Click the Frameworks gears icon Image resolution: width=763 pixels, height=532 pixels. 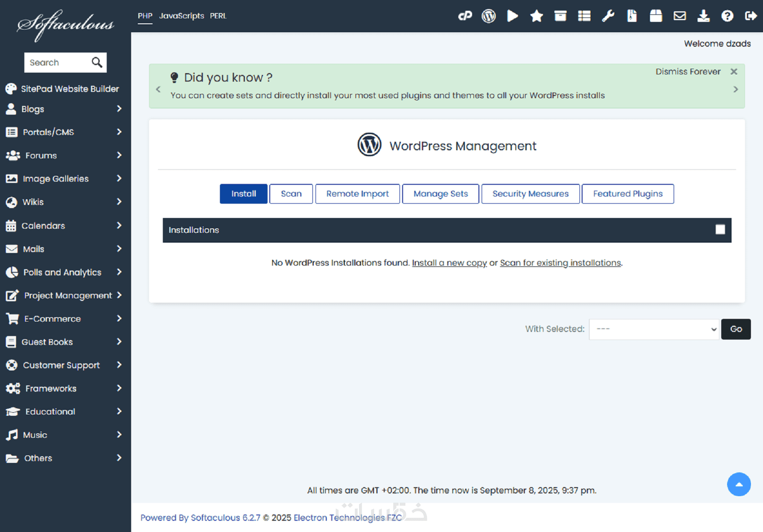pyautogui.click(x=13, y=388)
